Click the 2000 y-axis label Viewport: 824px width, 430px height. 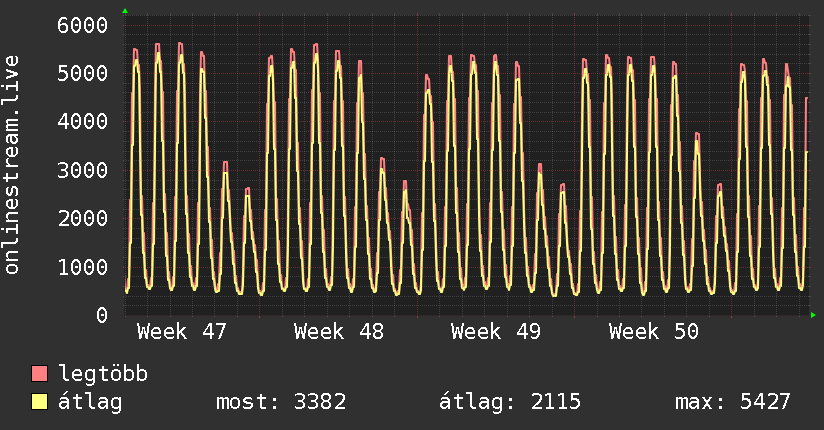(82, 219)
